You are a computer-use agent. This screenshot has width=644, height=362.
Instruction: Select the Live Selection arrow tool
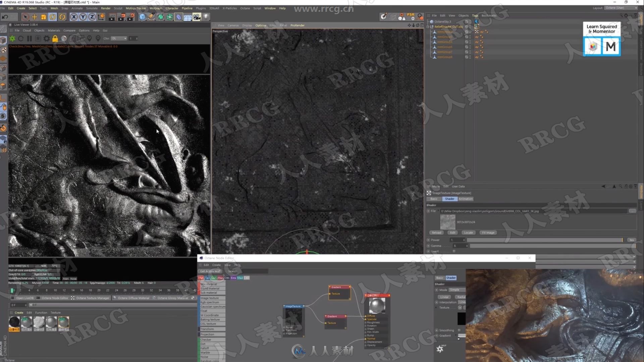25,17
